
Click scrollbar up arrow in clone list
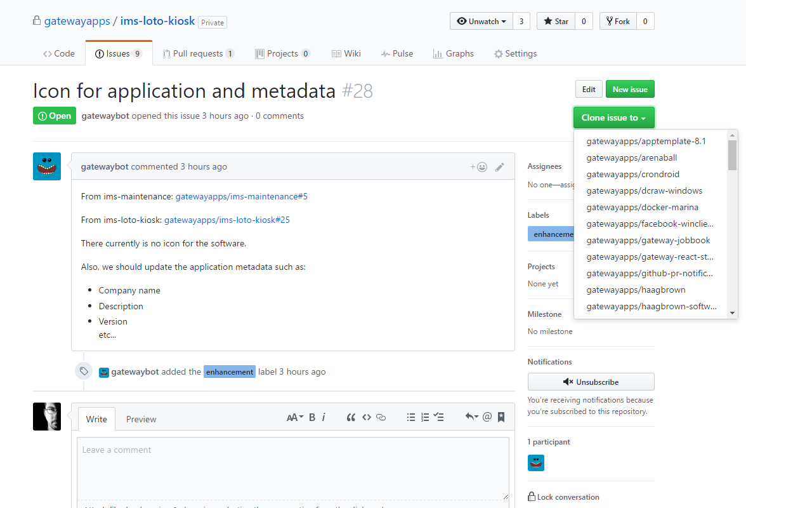[x=732, y=135]
